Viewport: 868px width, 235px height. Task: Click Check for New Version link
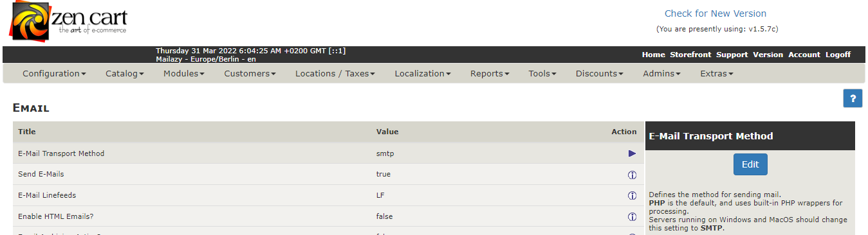[x=715, y=13]
